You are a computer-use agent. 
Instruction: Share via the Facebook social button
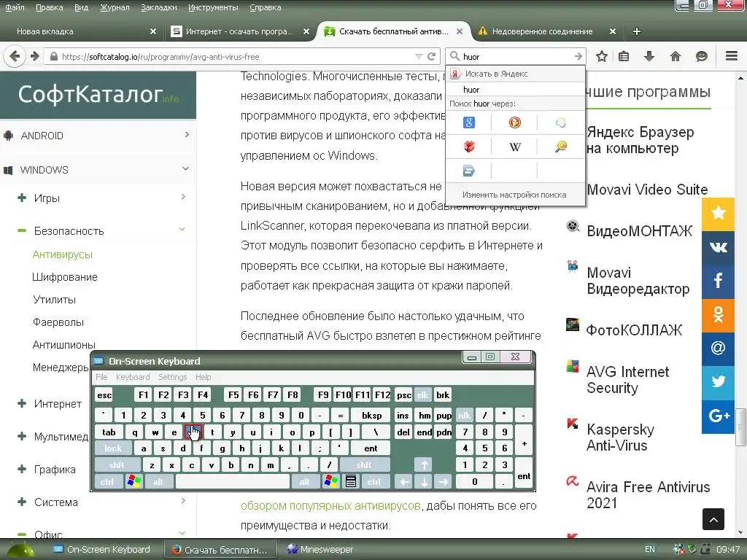coord(718,281)
